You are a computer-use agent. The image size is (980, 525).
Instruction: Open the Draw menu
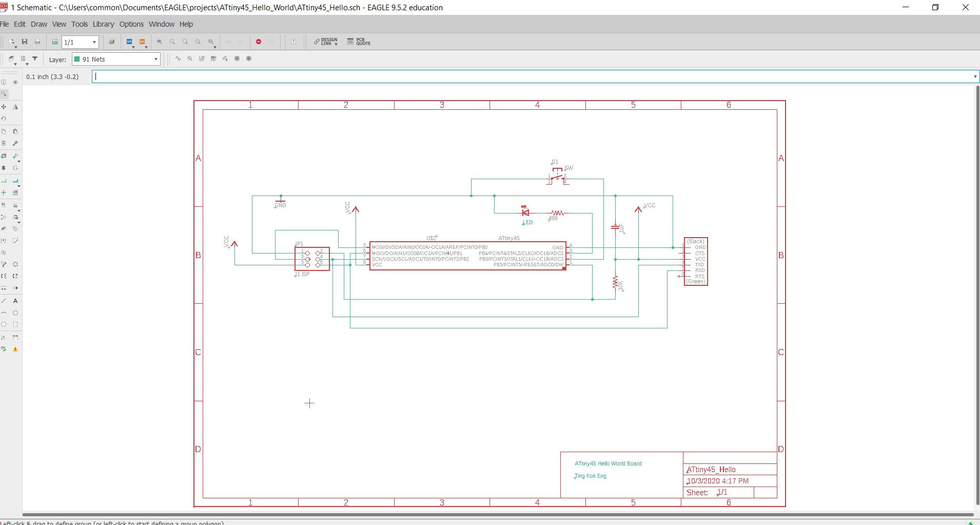click(39, 24)
